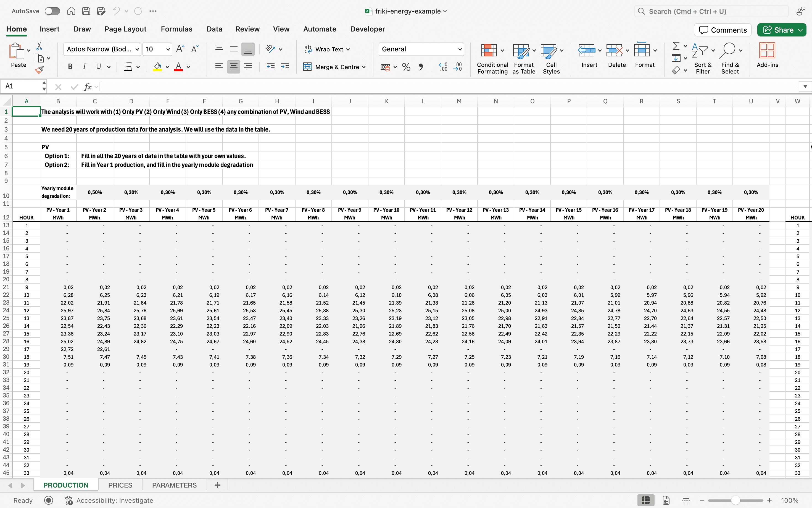Toggle AutoSave on
Screen dimensions: 812x508
point(52,11)
